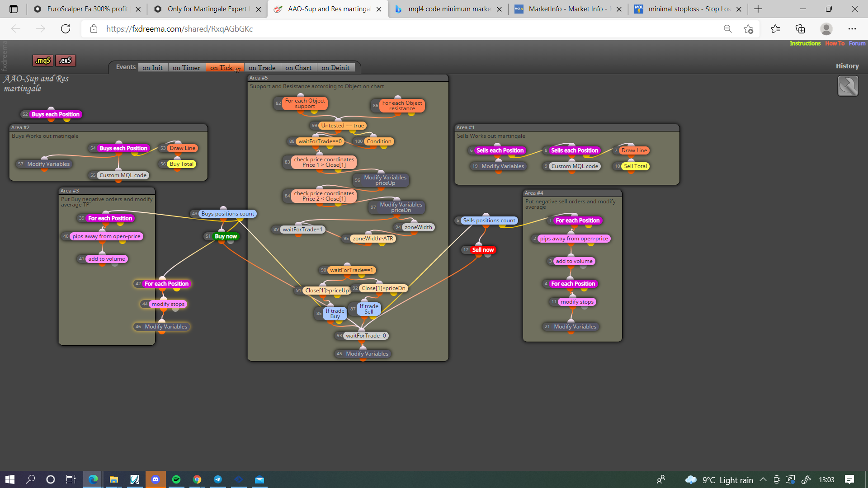Click the zoom magnifier in the address bar

[727, 29]
